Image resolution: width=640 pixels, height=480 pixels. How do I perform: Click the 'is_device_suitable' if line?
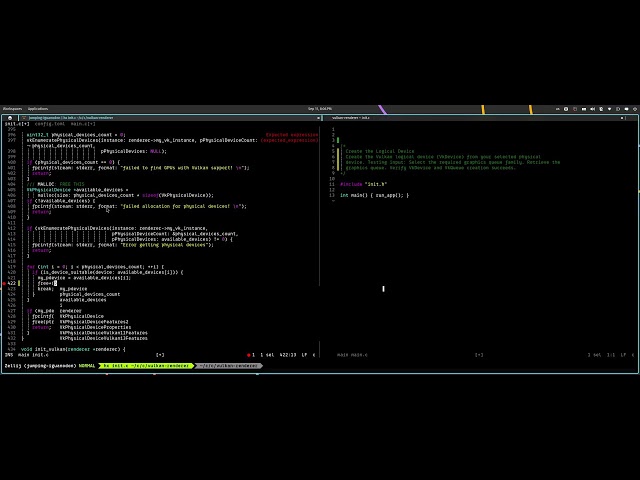tap(108, 272)
